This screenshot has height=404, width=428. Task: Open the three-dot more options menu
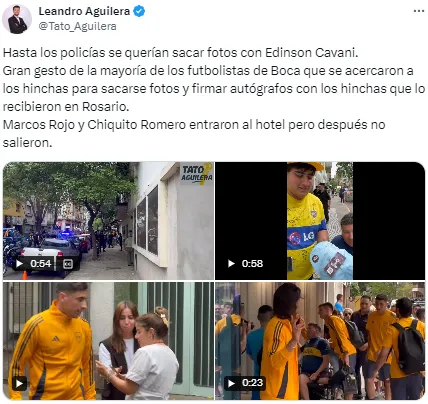tap(418, 11)
